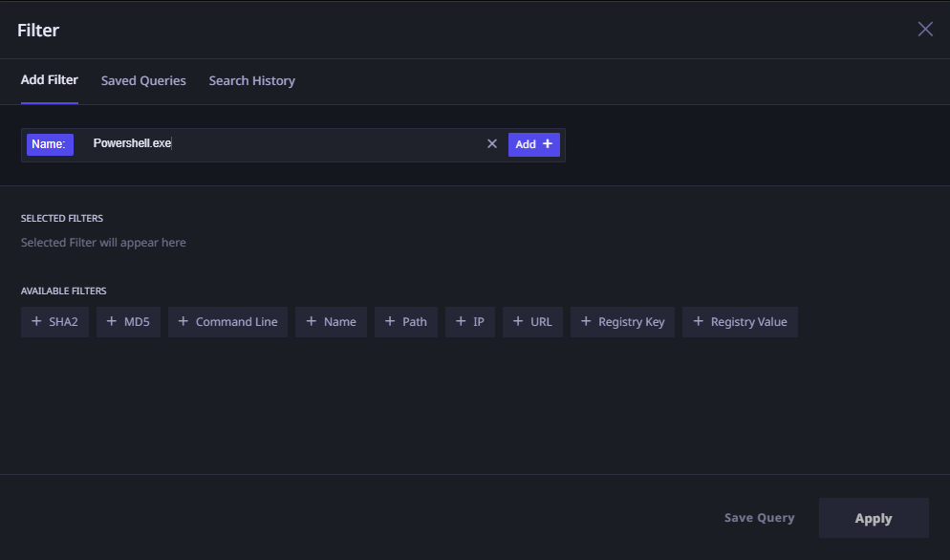
Task: Add the URL filter chip
Action: (533, 322)
